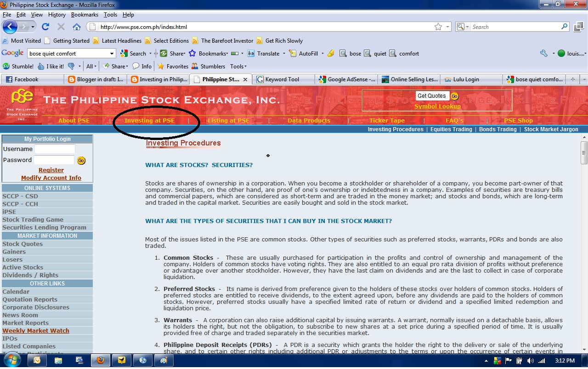This screenshot has height=369, width=588.
Task: Open the Search dropdown on Google Toolbar
Action: (150, 53)
